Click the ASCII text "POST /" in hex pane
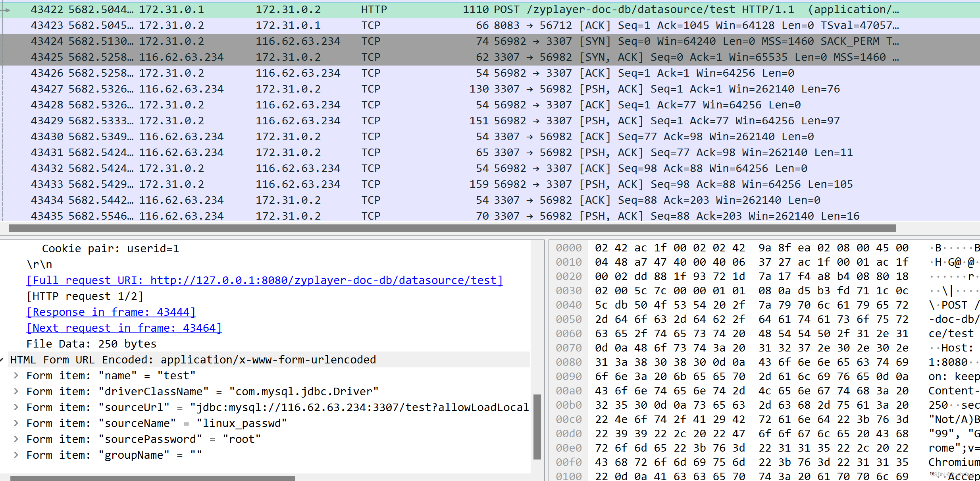The height and width of the screenshot is (481, 980). (961, 305)
